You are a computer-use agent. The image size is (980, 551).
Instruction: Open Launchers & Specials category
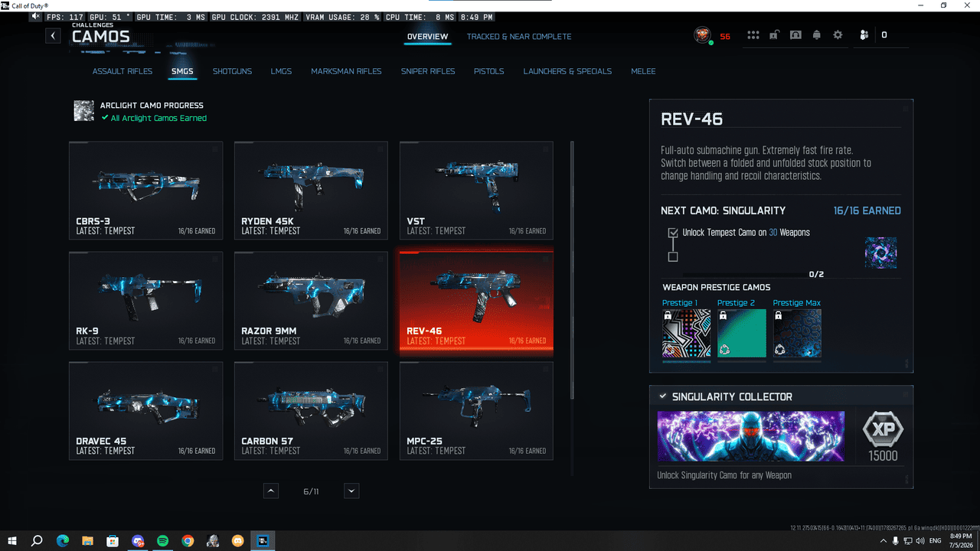pyautogui.click(x=567, y=71)
